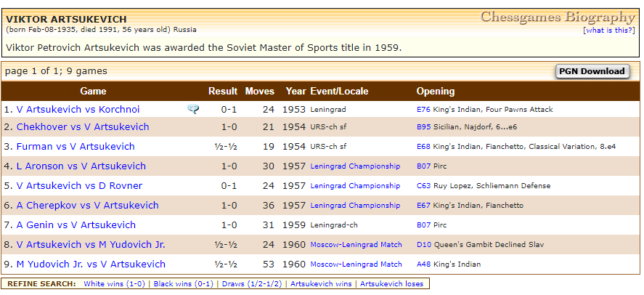The width and height of the screenshot is (644, 295).
Task: Filter by Draws (1/2-1/2)
Action: click(x=252, y=284)
